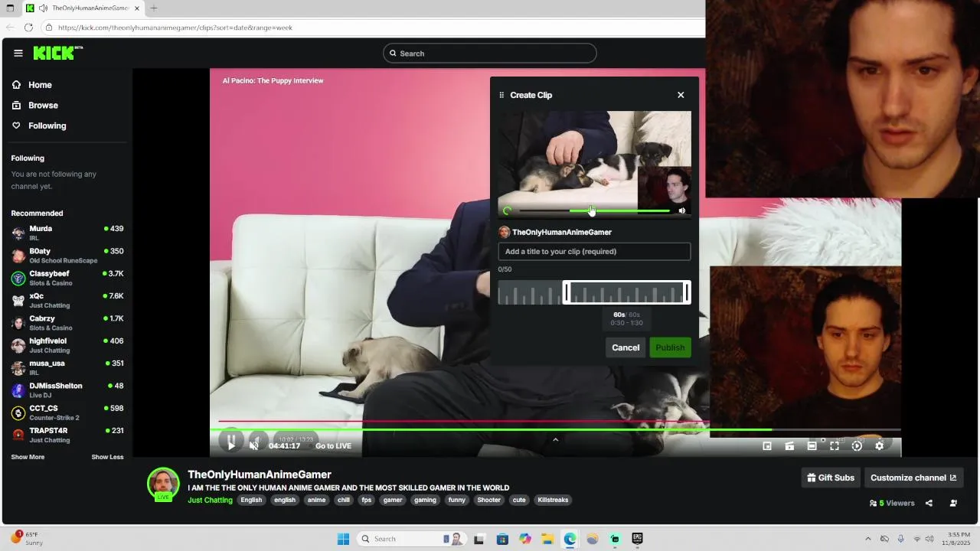The width and height of the screenshot is (980, 551).
Task: Open highfivelol channel
Action: pyautogui.click(x=67, y=345)
